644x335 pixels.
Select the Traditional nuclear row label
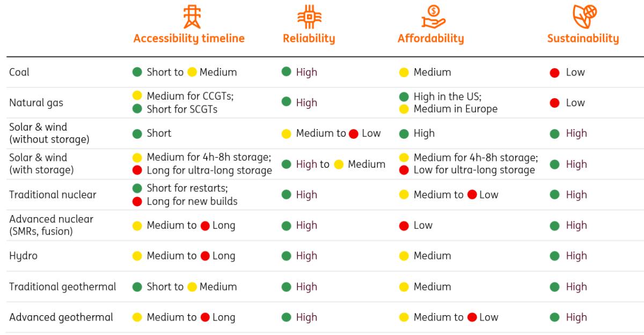click(53, 195)
